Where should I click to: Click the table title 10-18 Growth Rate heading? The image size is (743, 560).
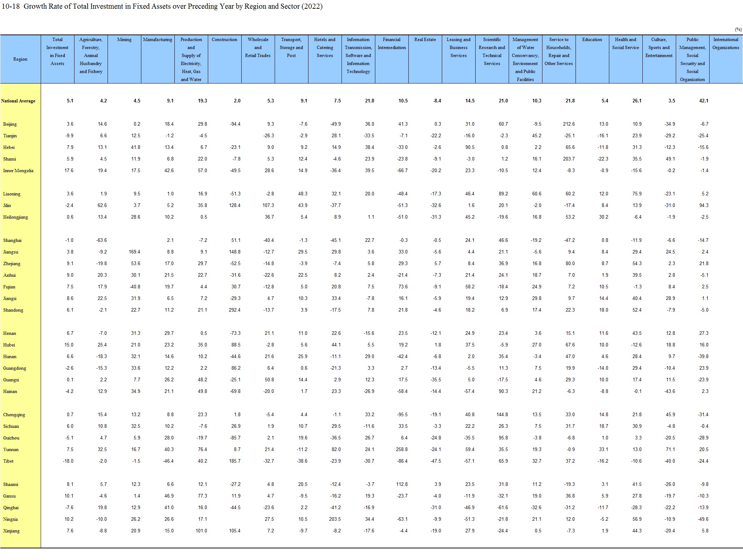pyautogui.click(x=162, y=6)
